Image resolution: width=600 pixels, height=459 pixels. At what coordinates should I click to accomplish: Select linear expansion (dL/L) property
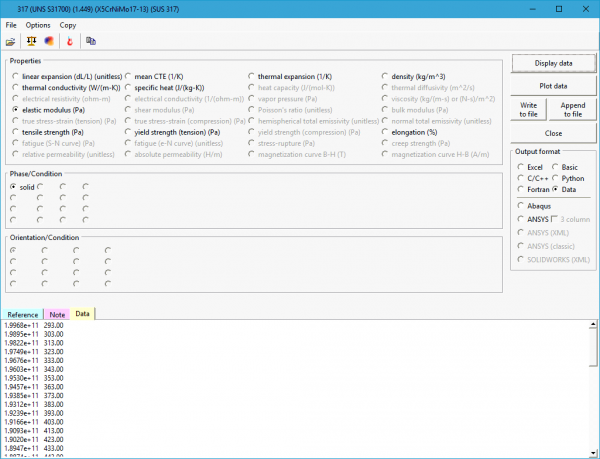67,76
